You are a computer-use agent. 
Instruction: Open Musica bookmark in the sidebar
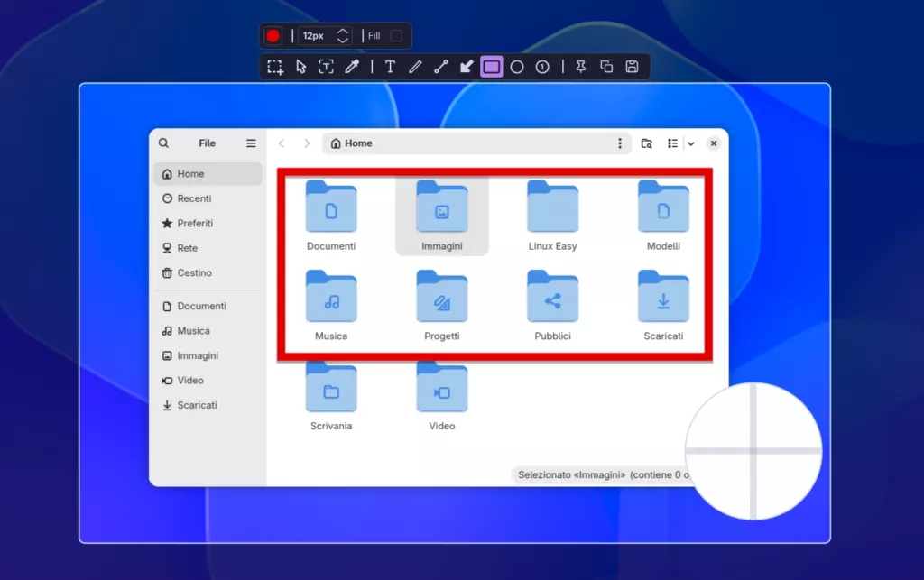208,331
